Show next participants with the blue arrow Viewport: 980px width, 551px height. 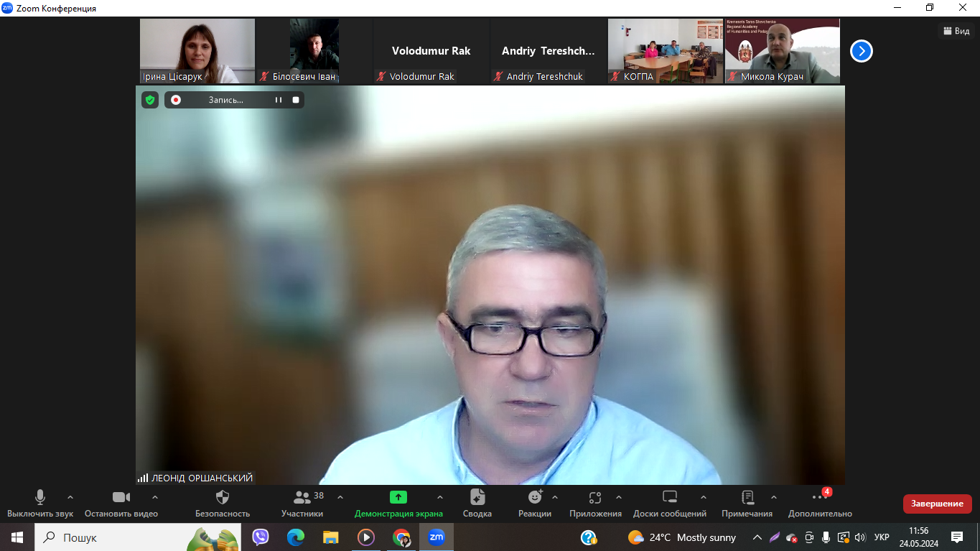tap(862, 51)
